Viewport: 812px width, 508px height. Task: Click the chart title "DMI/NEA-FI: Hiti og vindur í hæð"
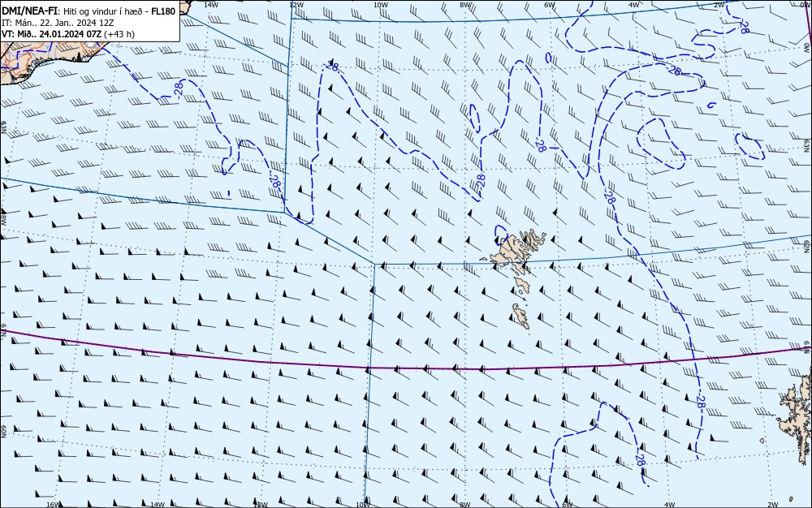click(x=75, y=11)
